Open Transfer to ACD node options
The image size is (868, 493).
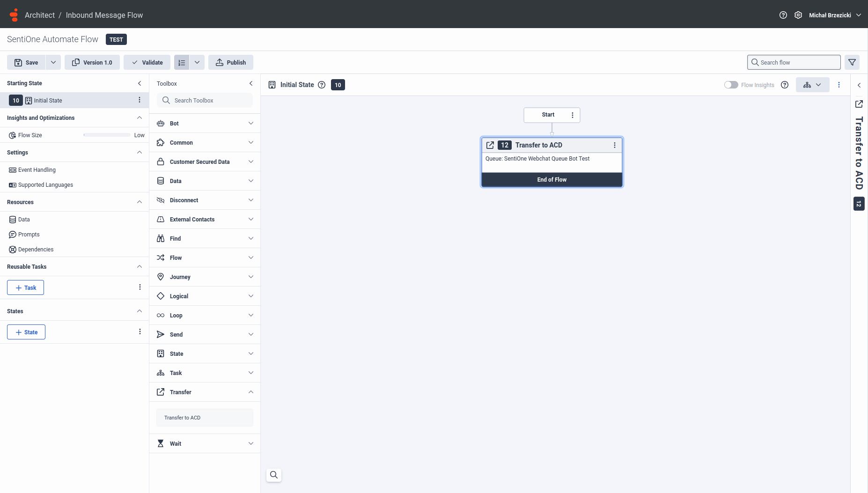[615, 145]
